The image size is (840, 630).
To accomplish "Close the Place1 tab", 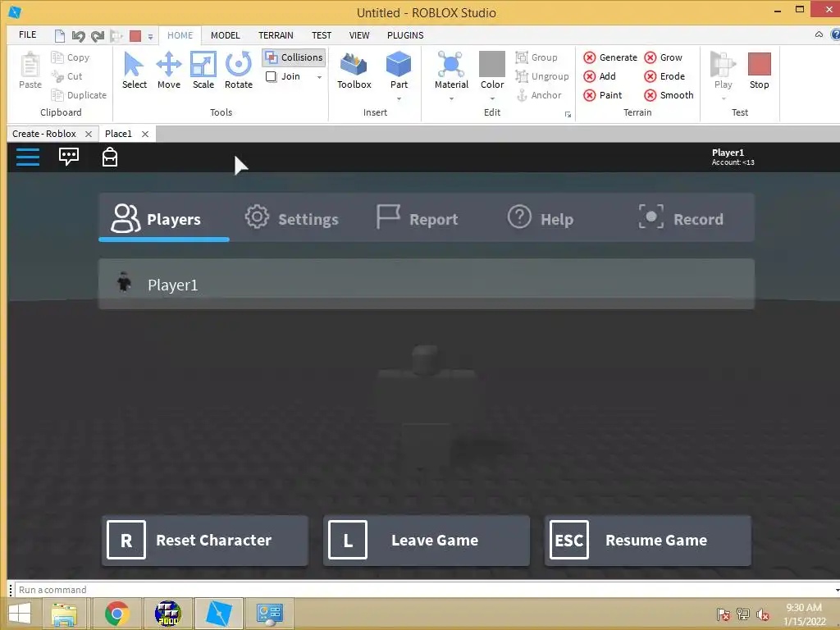I will coord(144,134).
